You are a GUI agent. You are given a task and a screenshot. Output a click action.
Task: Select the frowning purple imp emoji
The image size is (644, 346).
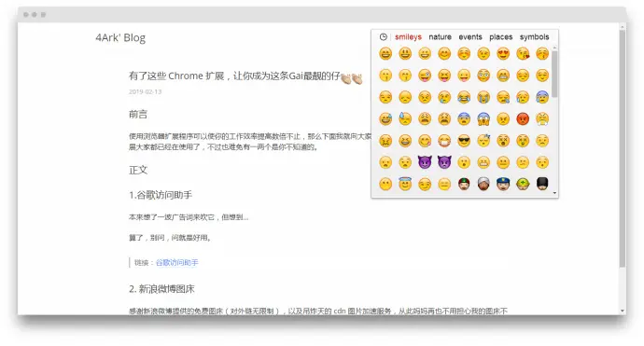point(444,162)
